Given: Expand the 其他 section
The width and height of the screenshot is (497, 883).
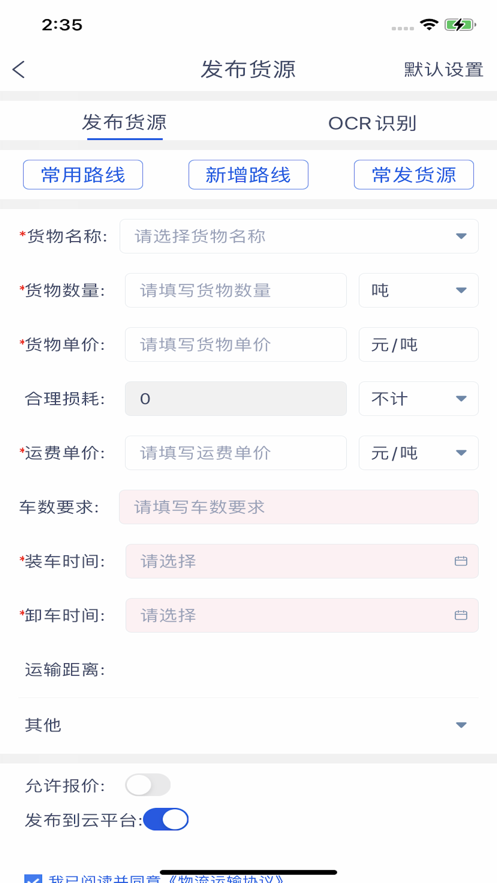Looking at the screenshot, I should 248,725.
